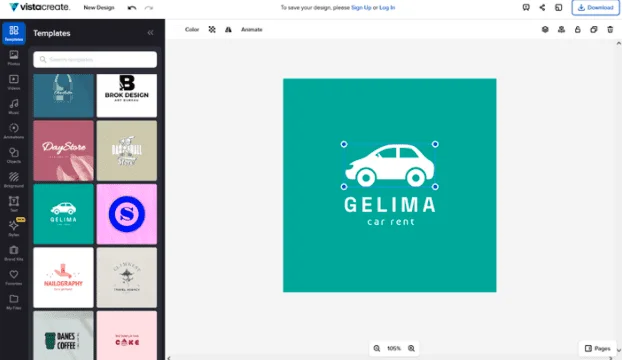Viewport: 622px width, 360px height.
Task: Collapse the Templates panel with double chevron
Action: [x=150, y=33]
